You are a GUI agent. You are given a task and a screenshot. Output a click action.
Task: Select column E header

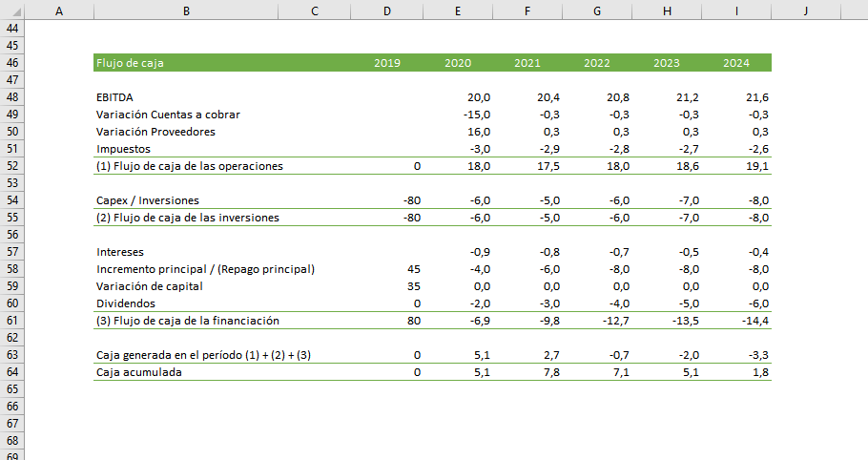pos(458,10)
